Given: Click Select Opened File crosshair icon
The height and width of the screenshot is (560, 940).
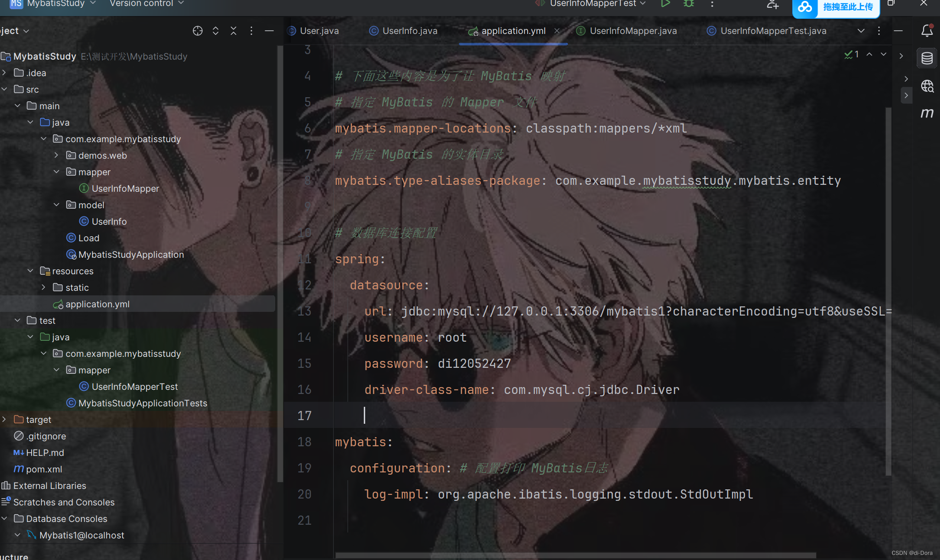Looking at the screenshot, I should [198, 31].
